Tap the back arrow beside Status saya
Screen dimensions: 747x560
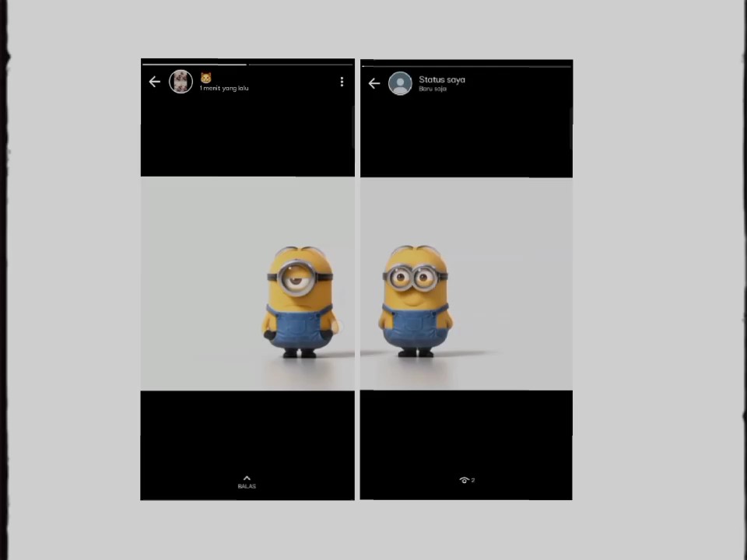(374, 83)
